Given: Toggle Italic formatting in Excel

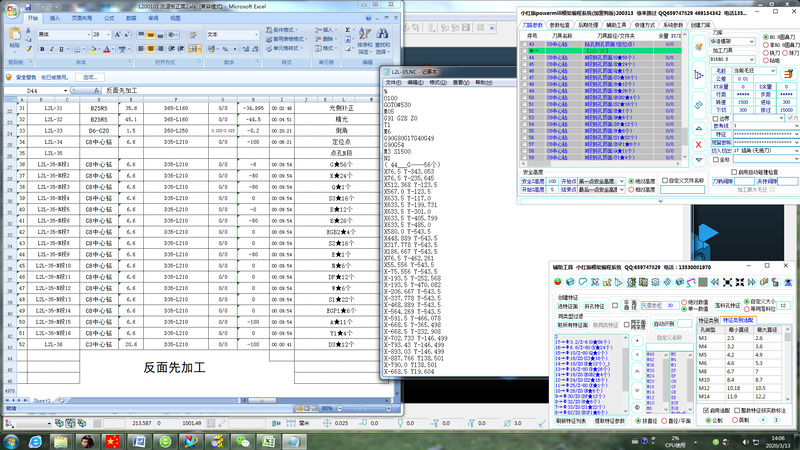Looking at the screenshot, I should pyautogui.click(x=52, y=49).
